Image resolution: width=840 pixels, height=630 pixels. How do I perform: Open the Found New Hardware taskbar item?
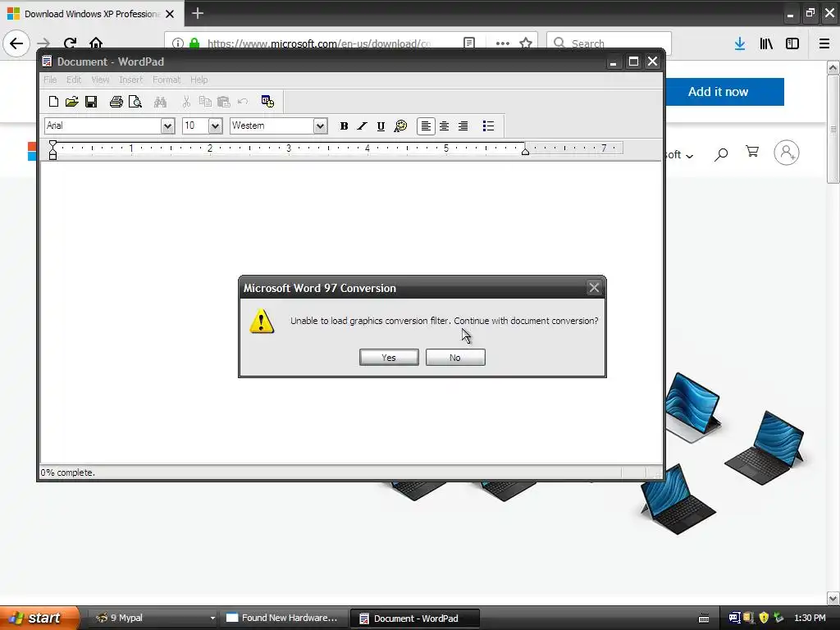[x=282, y=618]
